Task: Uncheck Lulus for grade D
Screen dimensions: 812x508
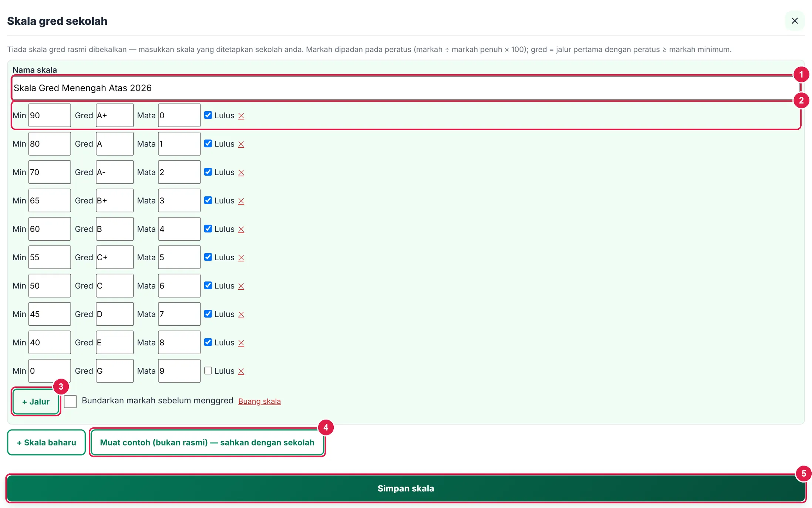Action: (x=208, y=314)
